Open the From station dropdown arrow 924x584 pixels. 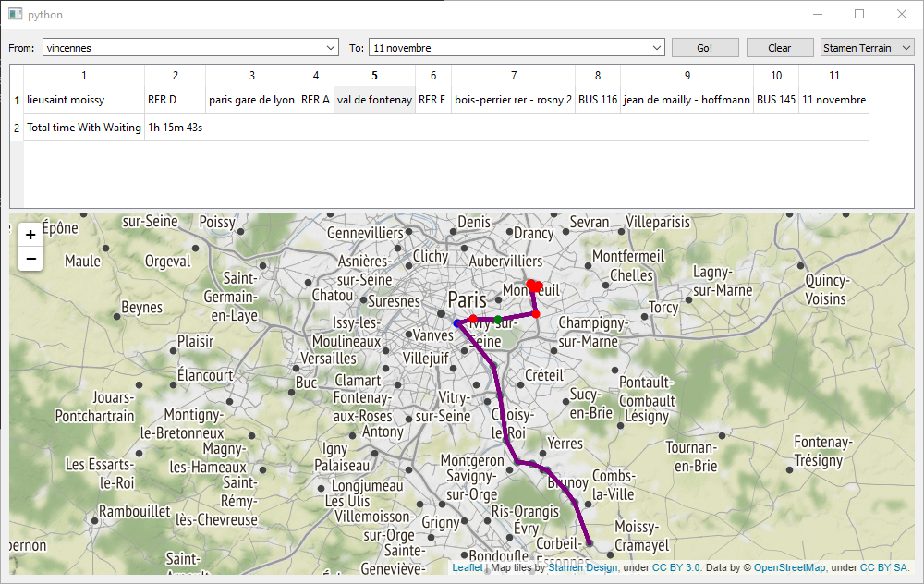coord(331,48)
